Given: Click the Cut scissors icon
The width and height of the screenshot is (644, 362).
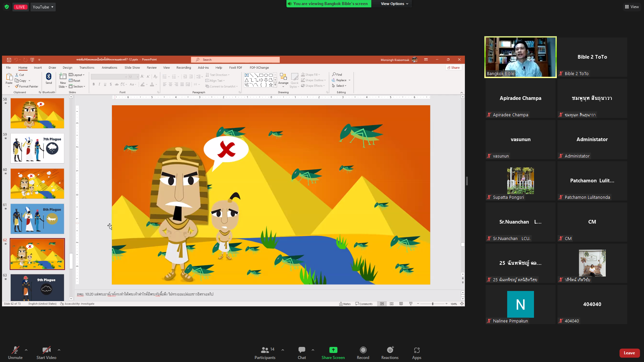Looking at the screenshot, I should 17,75.
